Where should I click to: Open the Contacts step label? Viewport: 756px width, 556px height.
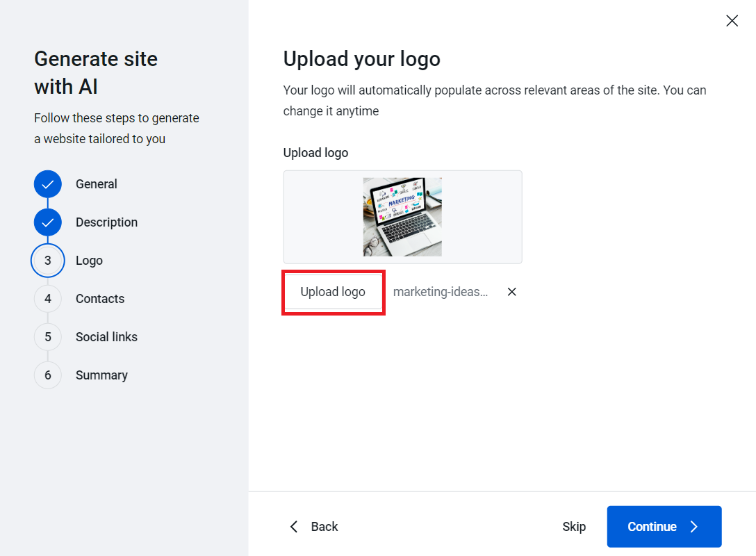click(100, 299)
